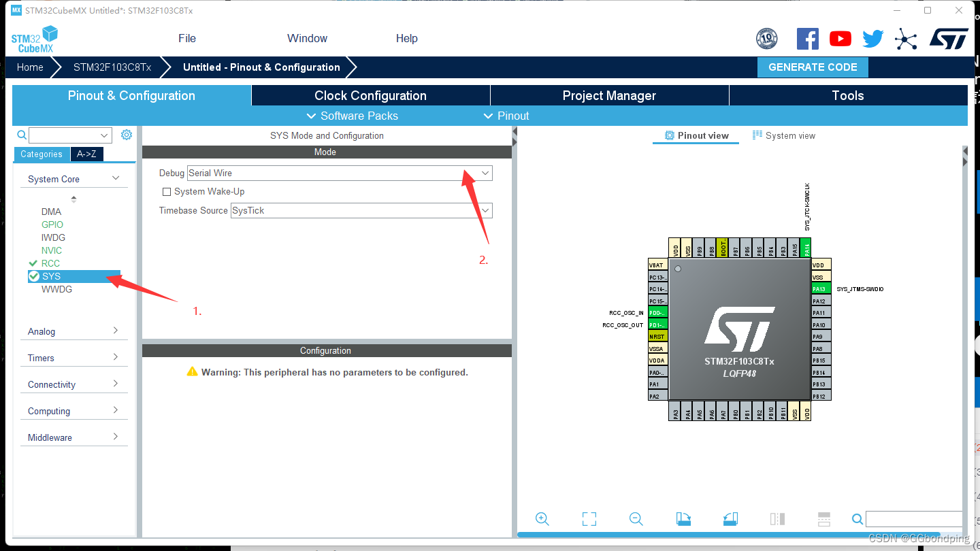Expand the Computing category

pos(73,411)
